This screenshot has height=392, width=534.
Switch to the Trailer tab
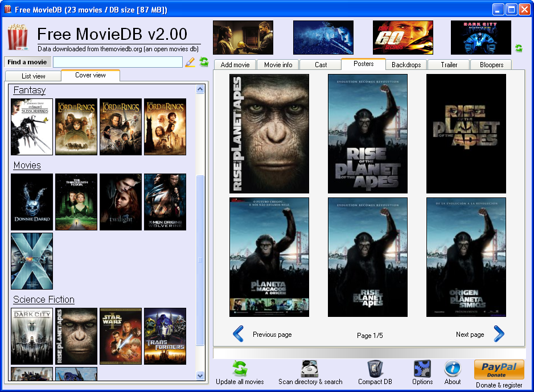click(x=449, y=65)
